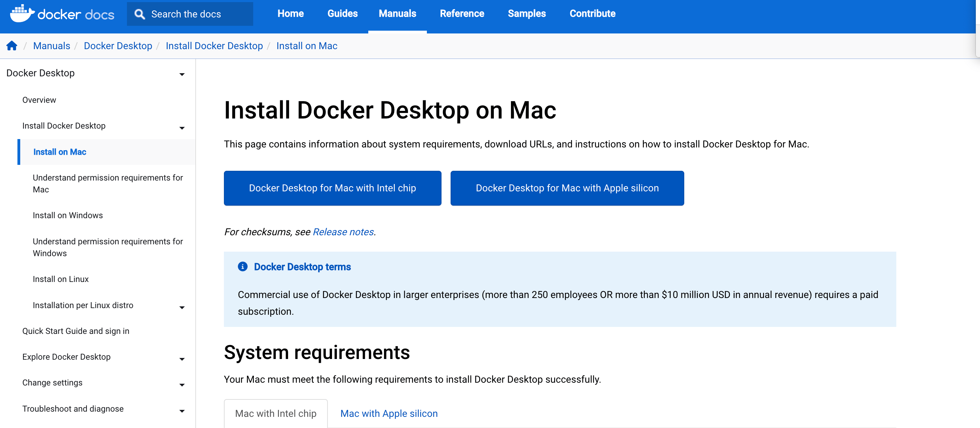Open Quick Start Guide and sign in
This screenshot has width=980, height=428.
(76, 331)
